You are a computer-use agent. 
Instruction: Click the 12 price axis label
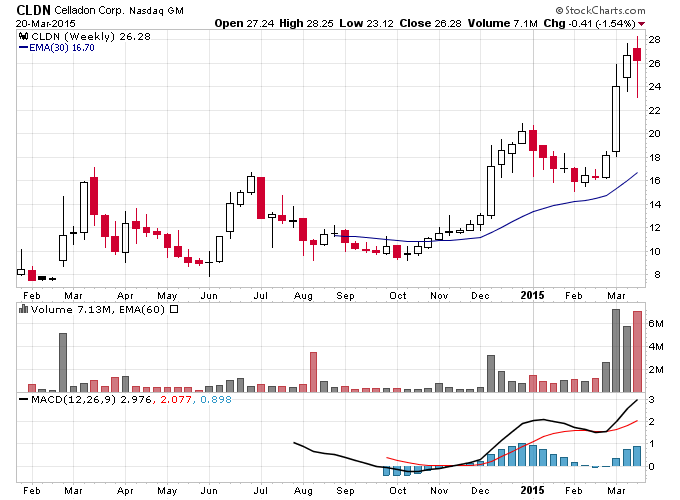654,227
